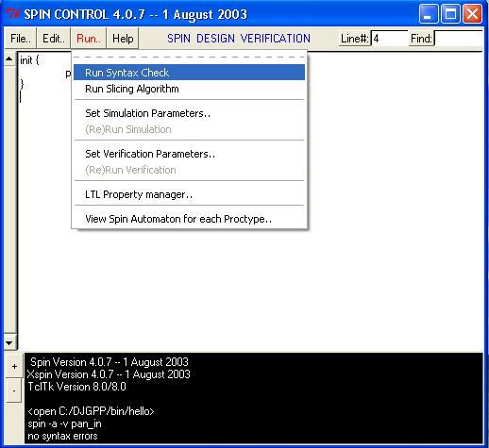Maximize the SPIN CONTROL window
This screenshot has width=489, height=448.
(x=450, y=14)
